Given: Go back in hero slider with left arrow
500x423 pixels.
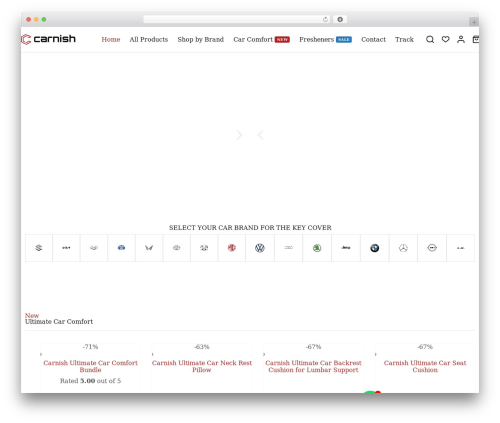Looking at the screenshot, I should [x=261, y=135].
